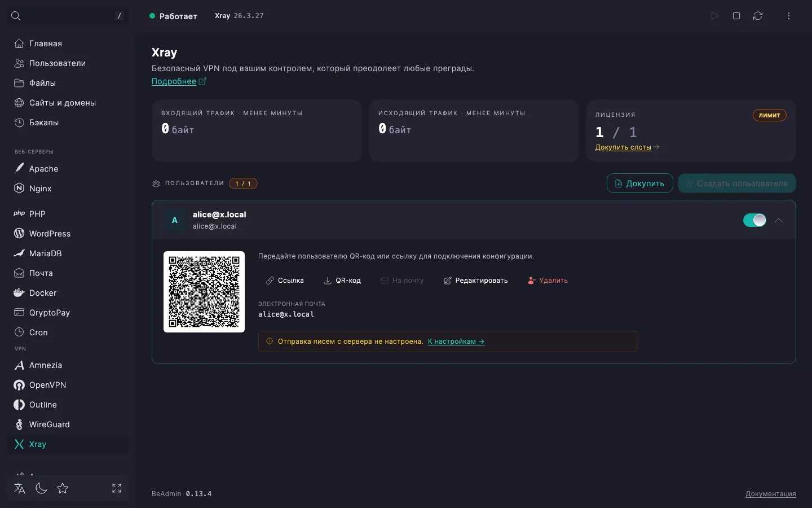Click the Docker whale icon
The width and height of the screenshot is (812, 508).
(19, 293)
